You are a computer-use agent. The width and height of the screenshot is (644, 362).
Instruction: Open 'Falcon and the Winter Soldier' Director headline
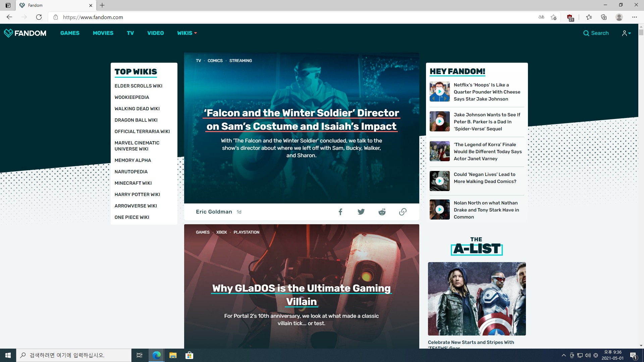coord(302,120)
